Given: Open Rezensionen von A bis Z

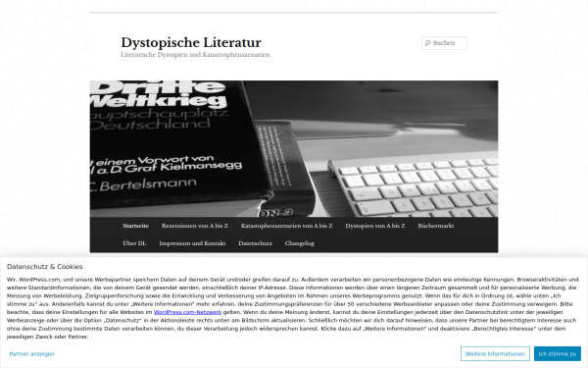Looking at the screenshot, I should pos(195,226).
